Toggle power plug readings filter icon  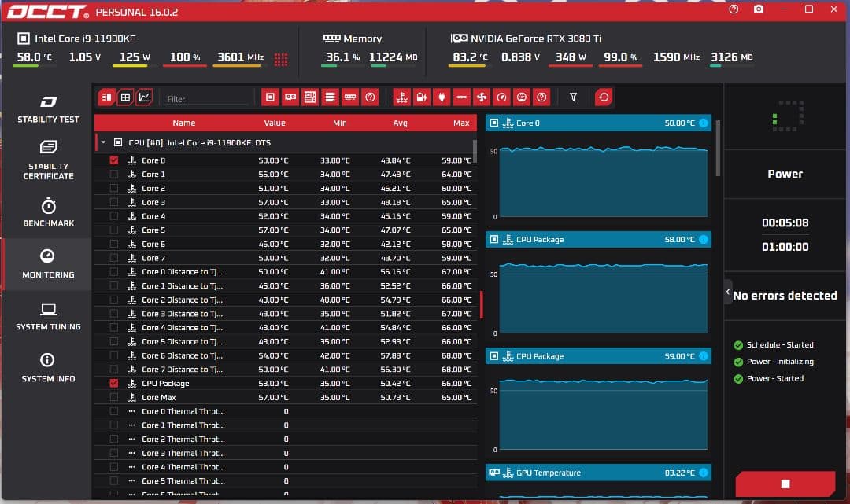(442, 97)
